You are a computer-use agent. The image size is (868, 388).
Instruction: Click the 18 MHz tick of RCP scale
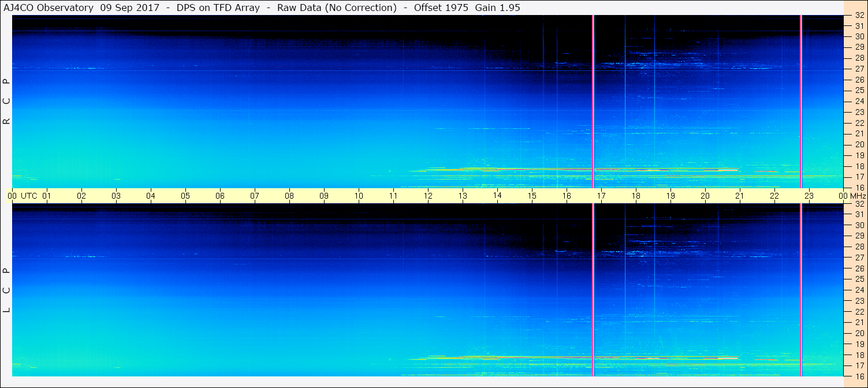click(x=859, y=166)
